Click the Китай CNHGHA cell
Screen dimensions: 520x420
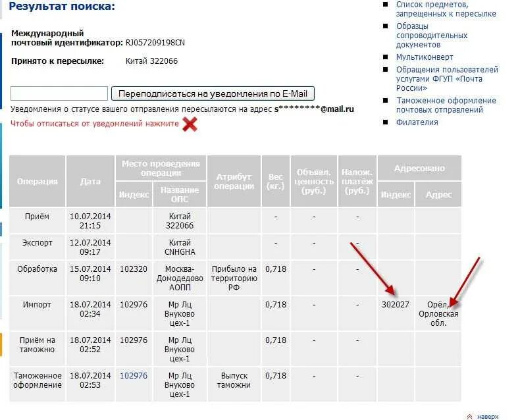click(180, 247)
